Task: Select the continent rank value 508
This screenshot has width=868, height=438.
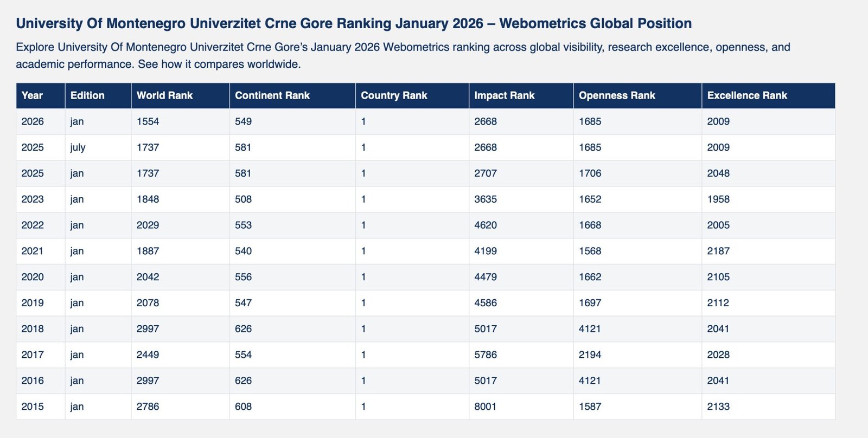Action: (x=243, y=199)
